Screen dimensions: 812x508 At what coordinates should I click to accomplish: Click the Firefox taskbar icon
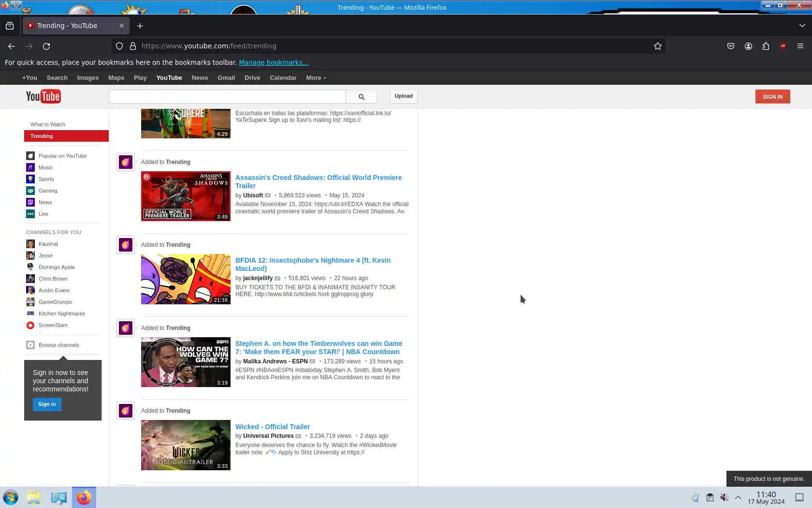point(84,497)
